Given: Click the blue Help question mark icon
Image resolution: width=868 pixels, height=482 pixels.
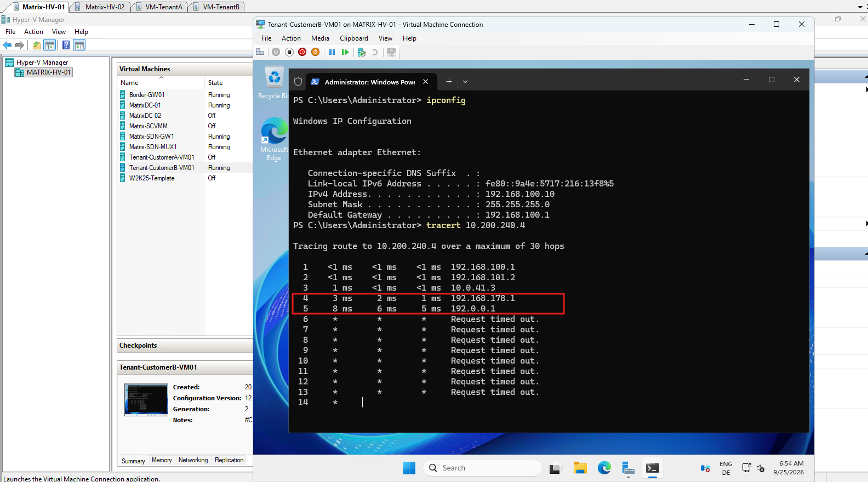Looking at the screenshot, I should click(x=66, y=45).
